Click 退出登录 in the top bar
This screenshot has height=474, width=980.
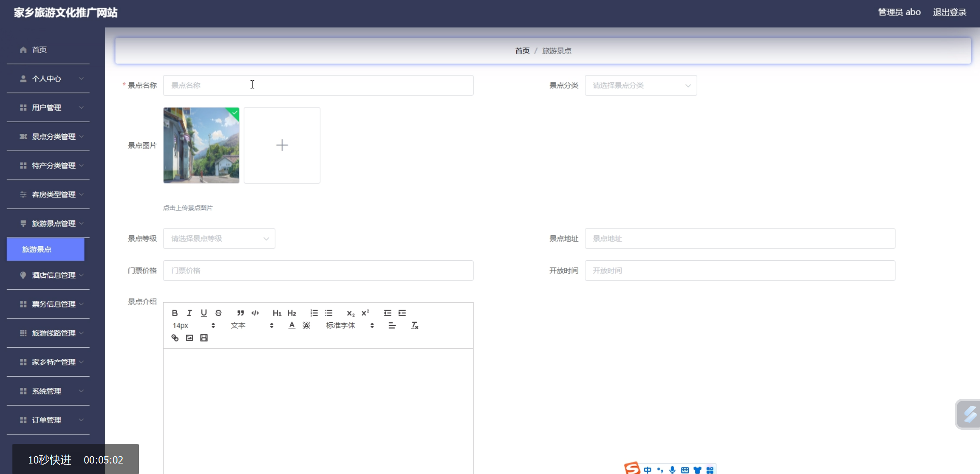click(x=949, y=12)
